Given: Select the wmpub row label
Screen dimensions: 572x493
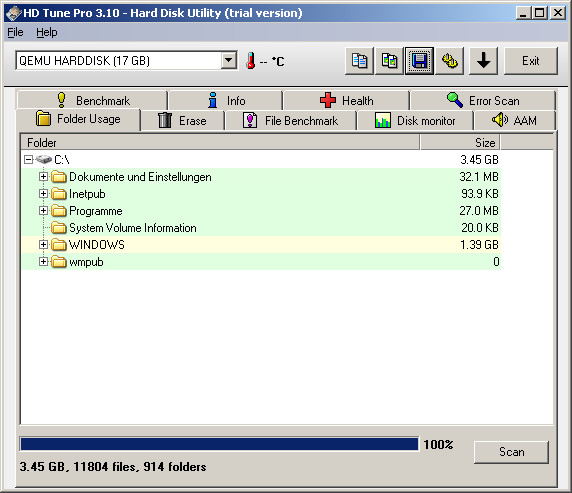Looking at the screenshot, I should coord(86,262).
